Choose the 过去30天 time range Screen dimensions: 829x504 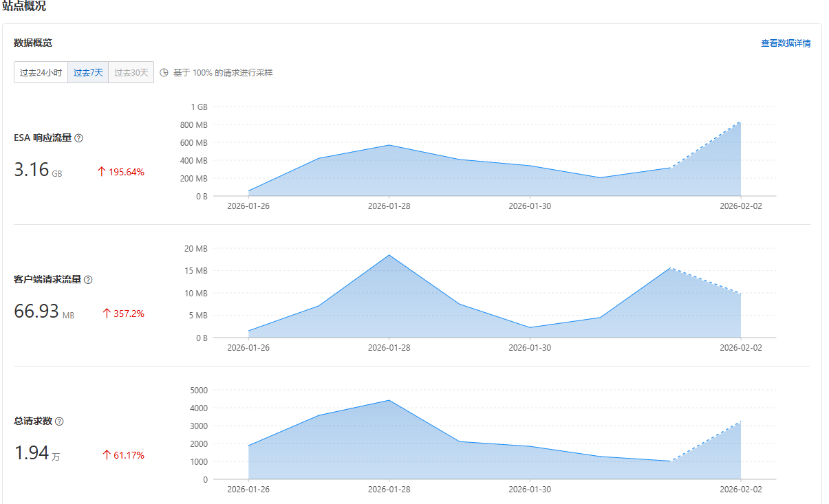(131, 72)
